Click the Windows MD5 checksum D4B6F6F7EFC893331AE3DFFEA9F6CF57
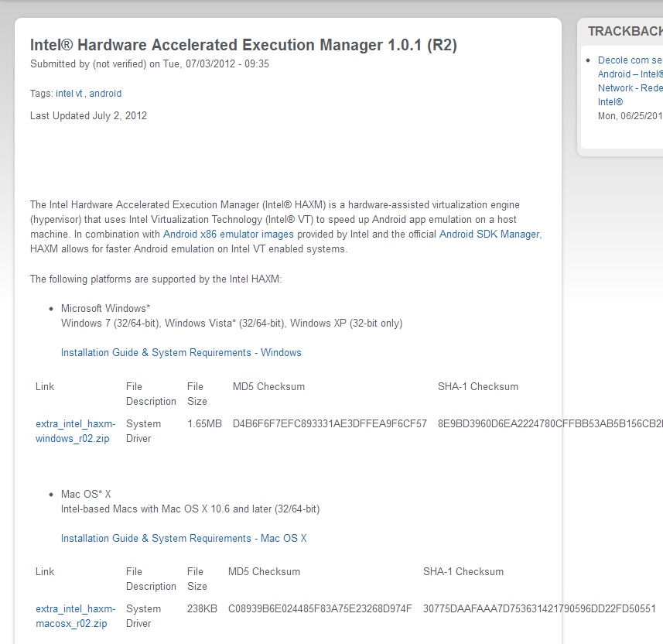The height and width of the screenshot is (644, 663). click(330, 424)
